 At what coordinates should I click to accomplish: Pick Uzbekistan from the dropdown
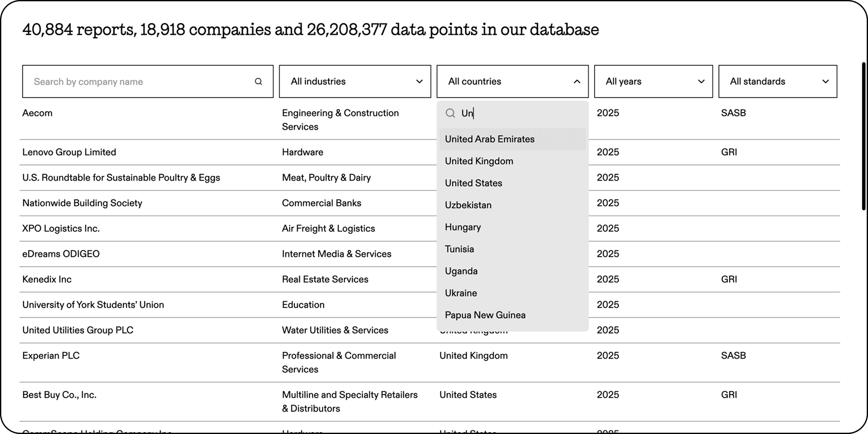tap(512, 205)
